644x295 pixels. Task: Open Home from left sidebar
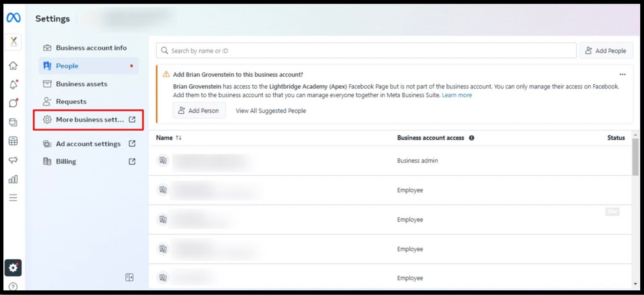click(13, 66)
